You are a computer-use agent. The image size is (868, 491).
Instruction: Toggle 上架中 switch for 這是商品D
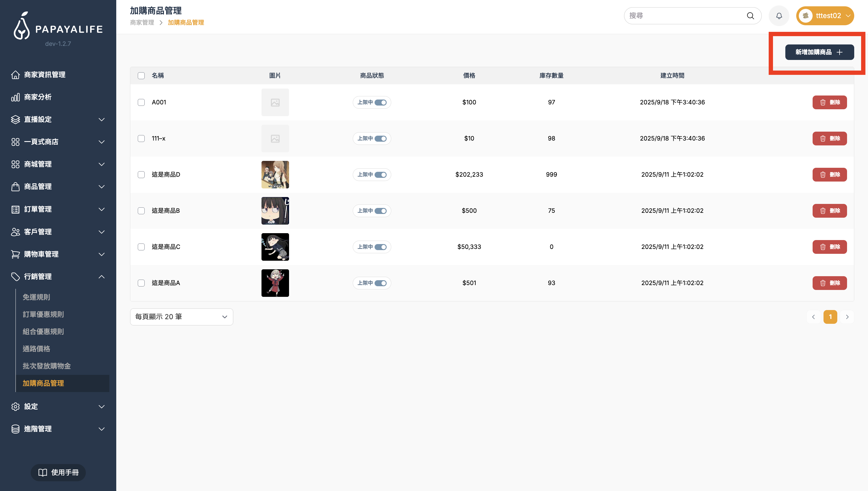tap(380, 175)
